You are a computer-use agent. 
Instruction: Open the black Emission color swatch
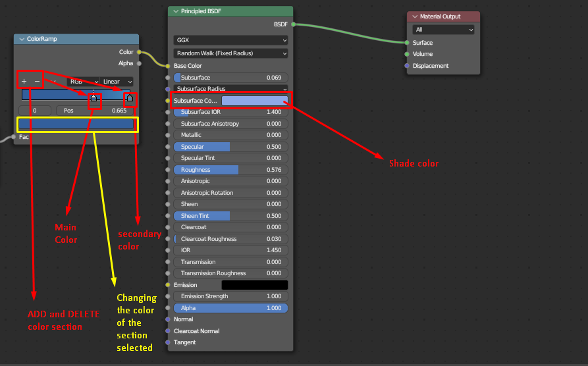[x=255, y=285]
